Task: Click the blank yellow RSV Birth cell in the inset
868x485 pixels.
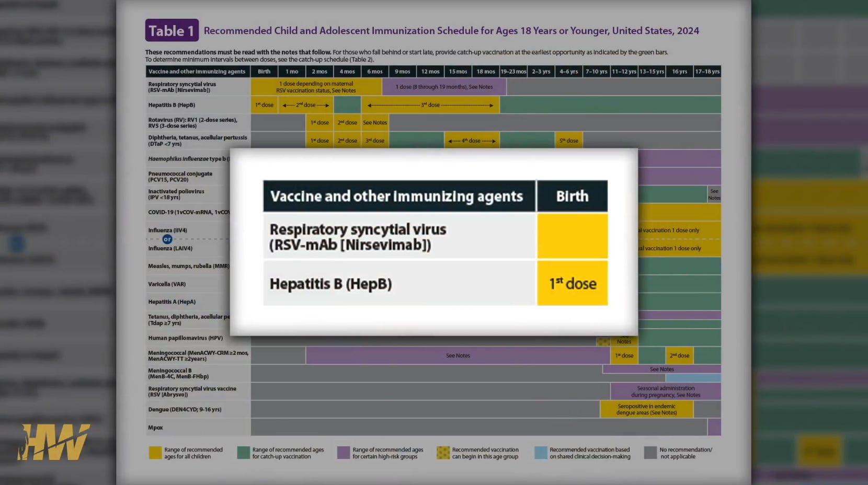Action: 573,236
